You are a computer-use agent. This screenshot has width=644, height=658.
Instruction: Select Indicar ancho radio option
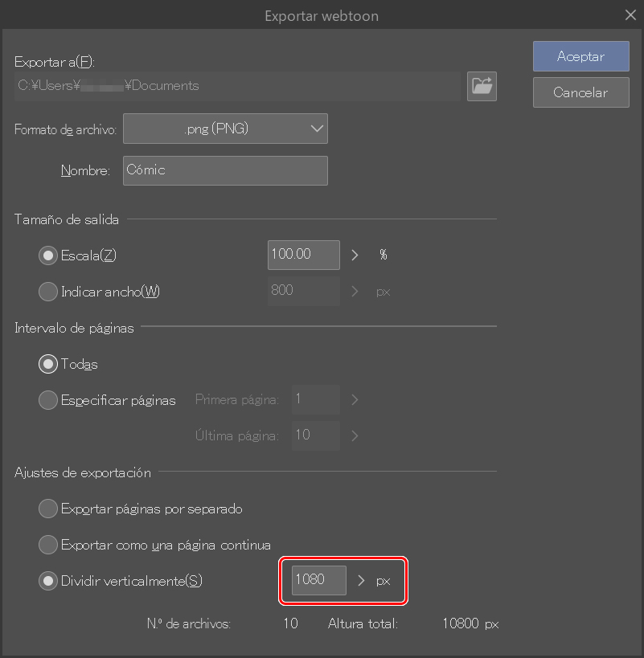point(48,291)
